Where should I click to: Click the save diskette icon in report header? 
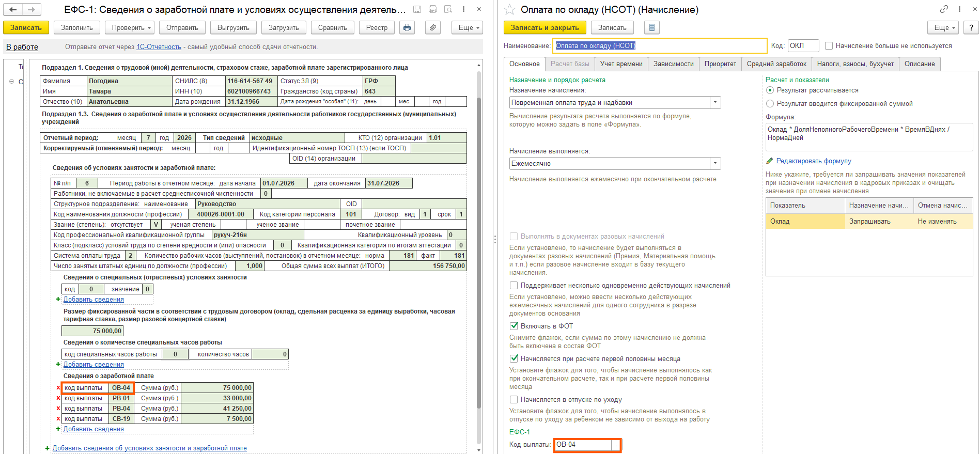tap(417, 9)
